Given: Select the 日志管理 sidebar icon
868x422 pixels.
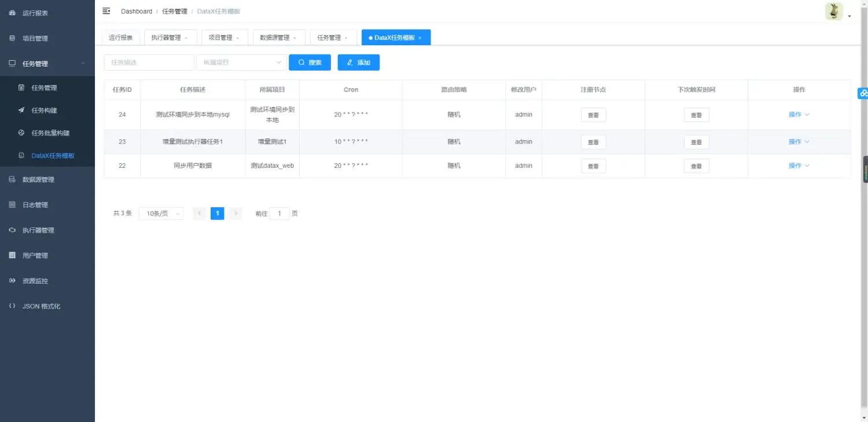Looking at the screenshot, I should click(x=13, y=204).
